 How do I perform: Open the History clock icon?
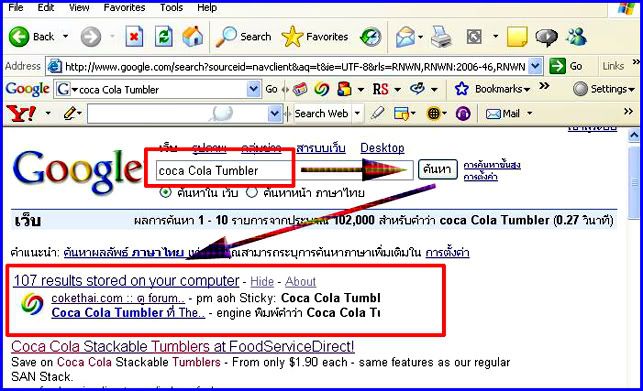pyautogui.click(x=370, y=37)
